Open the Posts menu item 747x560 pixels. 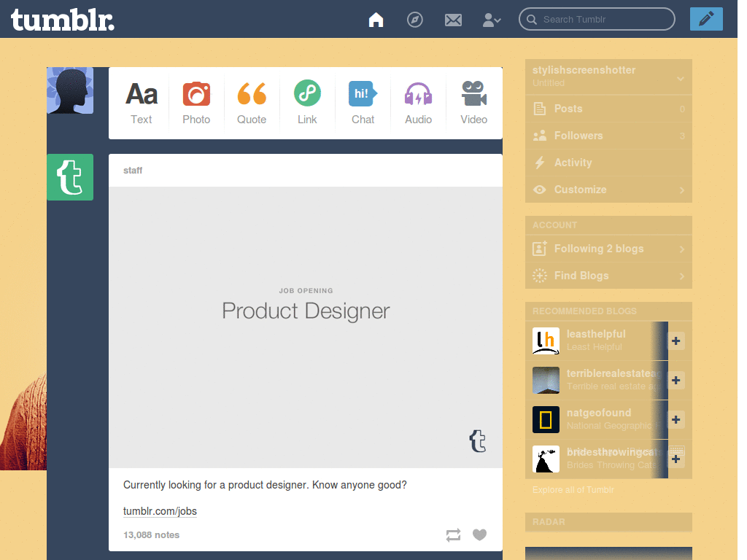point(608,109)
